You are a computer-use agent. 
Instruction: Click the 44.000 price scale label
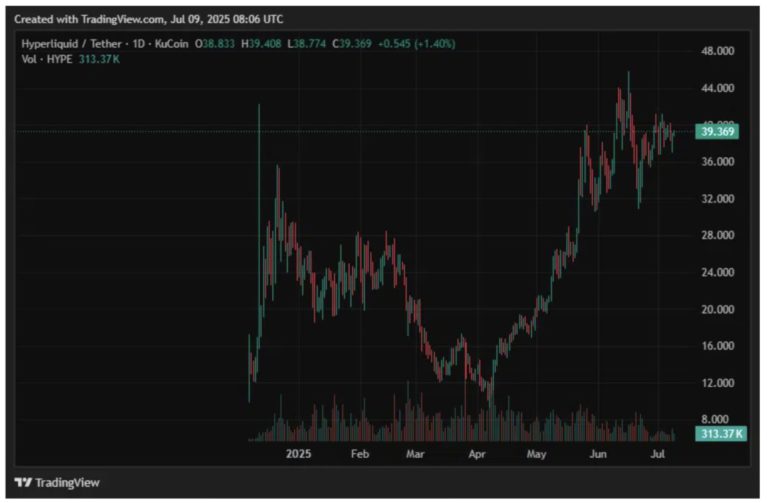[718, 88]
